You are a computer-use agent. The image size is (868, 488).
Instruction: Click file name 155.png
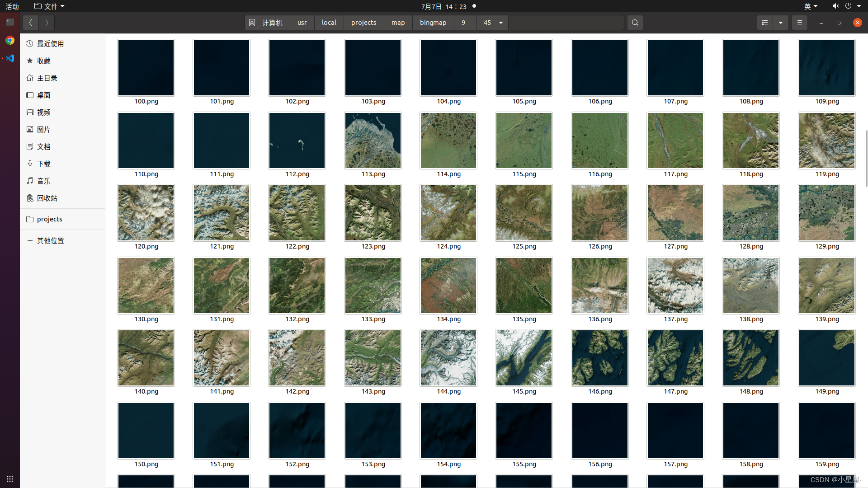[x=524, y=464]
